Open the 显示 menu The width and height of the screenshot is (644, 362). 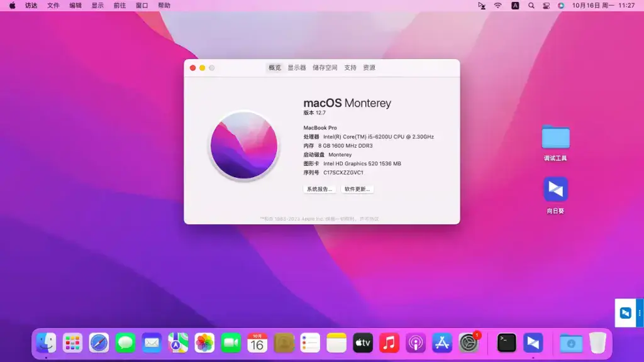[97, 5]
